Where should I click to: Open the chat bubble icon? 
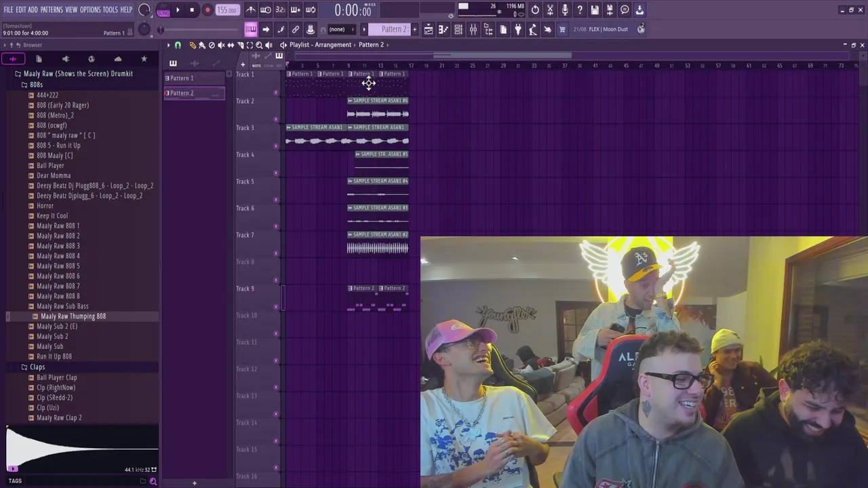point(625,10)
